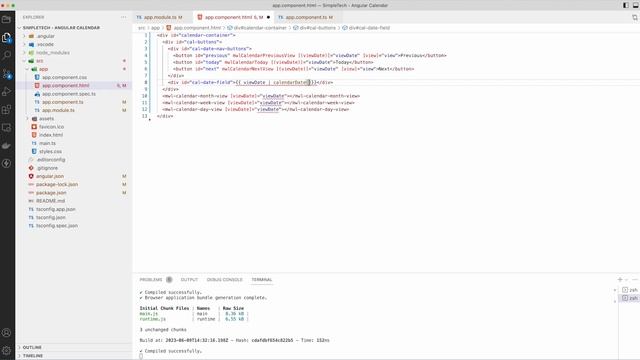Open styles.css file
Viewport: 640px width, 360px height.
50,151
